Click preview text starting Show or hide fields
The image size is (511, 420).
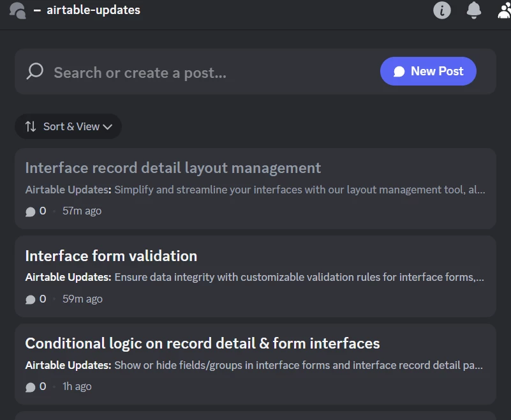pos(299,365)
